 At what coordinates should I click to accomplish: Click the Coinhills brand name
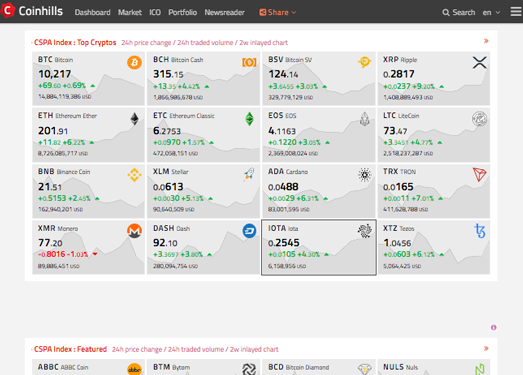41,11
